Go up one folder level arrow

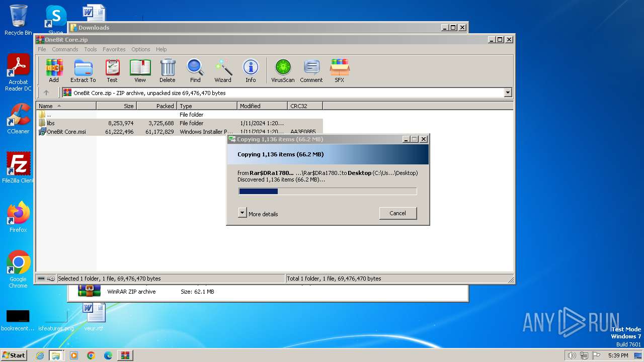click(46, 93)
